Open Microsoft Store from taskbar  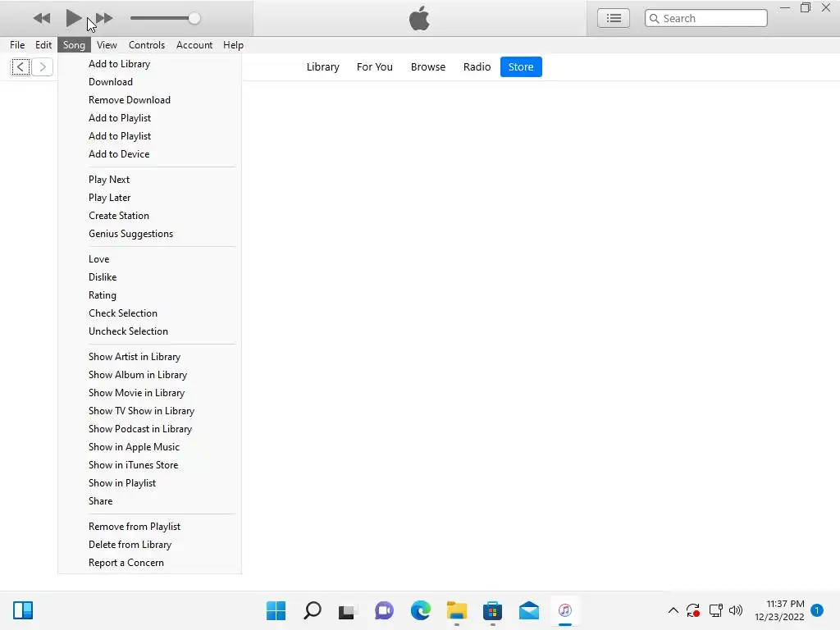(492, 610)
